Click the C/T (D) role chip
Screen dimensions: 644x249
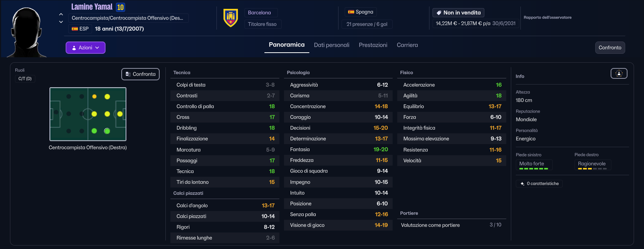coord(25,79)
